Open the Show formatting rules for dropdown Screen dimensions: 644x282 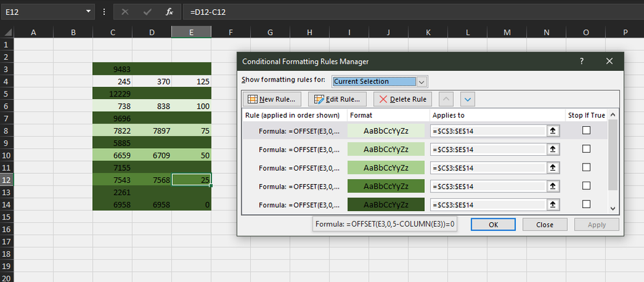click(x=423, y=81)
